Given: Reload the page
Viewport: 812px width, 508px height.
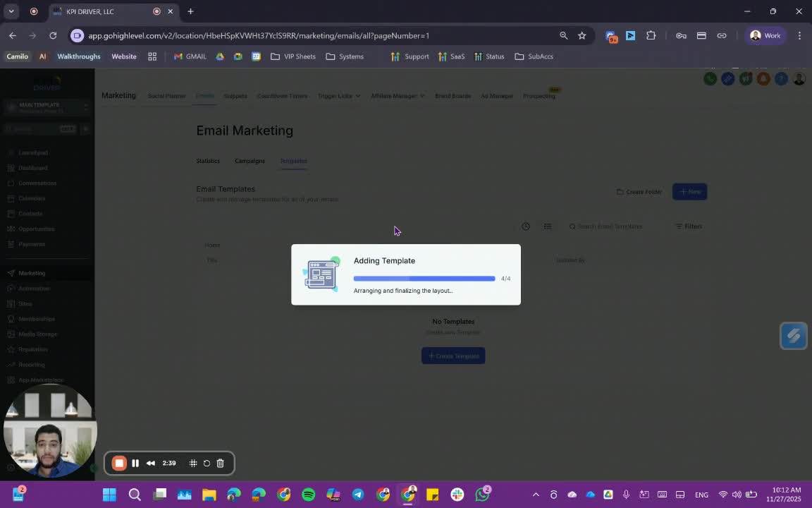Looking at the screenshot, I should [53, 36].
